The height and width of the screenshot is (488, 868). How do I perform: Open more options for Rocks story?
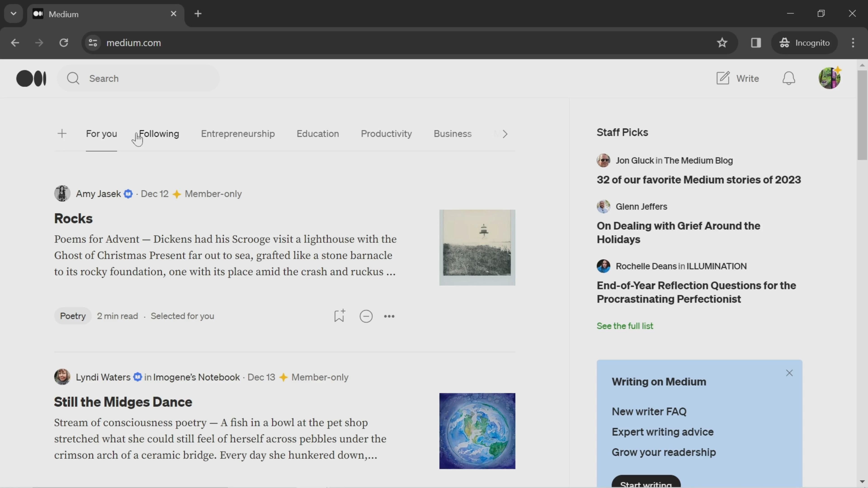(389, 316)
